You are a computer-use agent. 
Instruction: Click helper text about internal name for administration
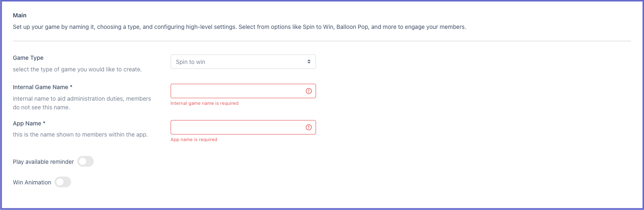[x=82, y=103]
